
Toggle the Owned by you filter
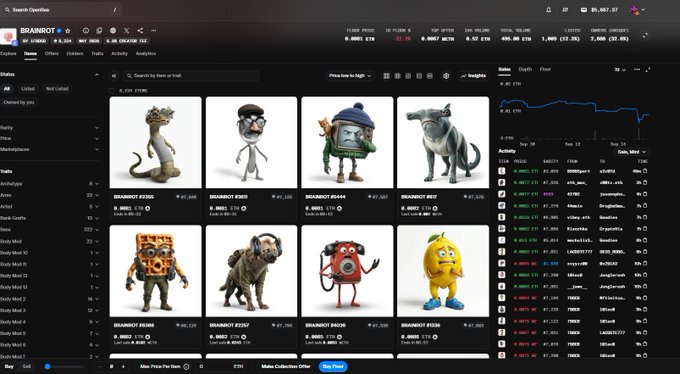pyautogui.click(x=19, y=102)
